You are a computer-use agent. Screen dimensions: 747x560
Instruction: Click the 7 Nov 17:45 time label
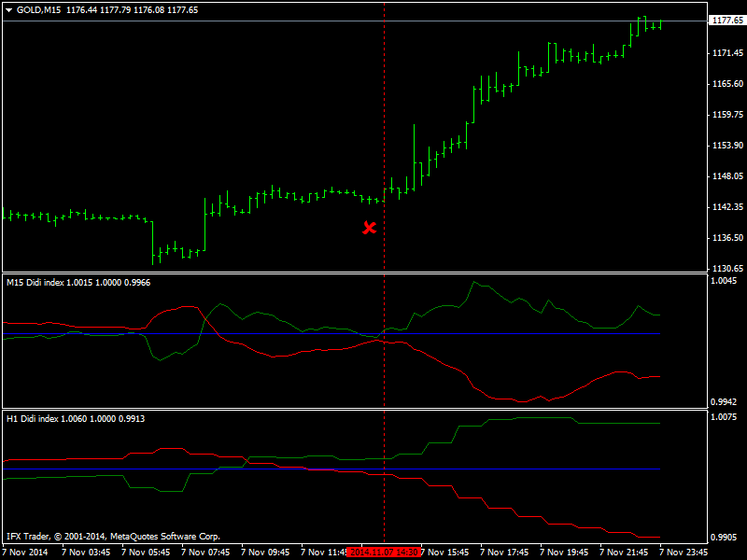pos(504,553)
